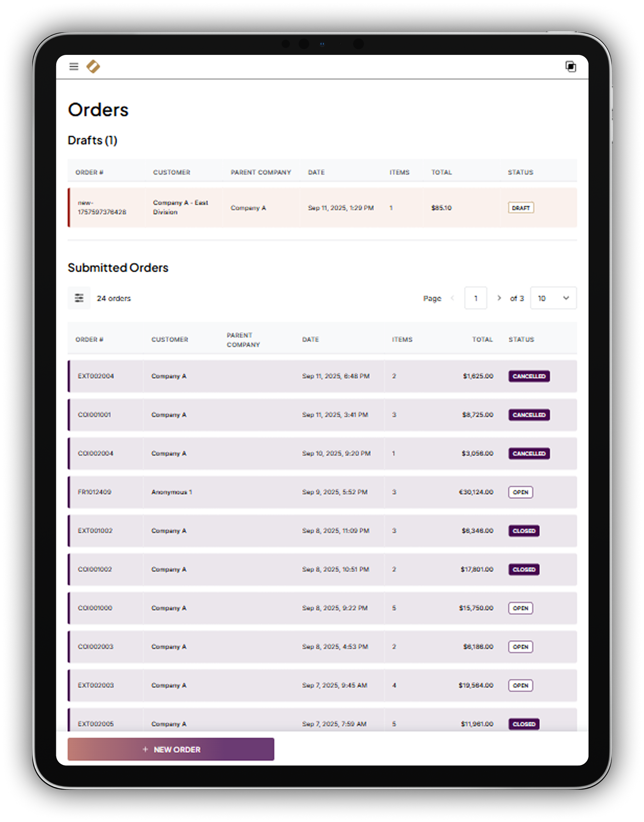The height and width of the screenshot is (822, 644).
Task: Select order FR1012409 from Anonymous 1
Action: point(94,492)
